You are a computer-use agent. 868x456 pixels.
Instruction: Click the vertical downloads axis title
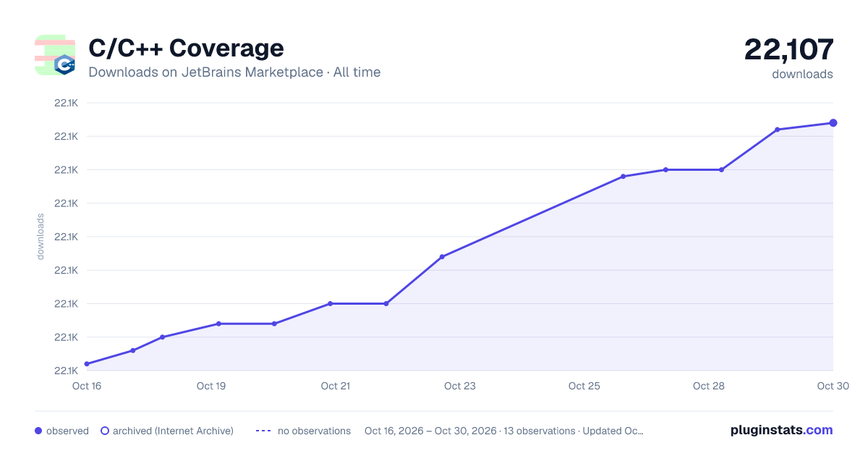point(41,237)
